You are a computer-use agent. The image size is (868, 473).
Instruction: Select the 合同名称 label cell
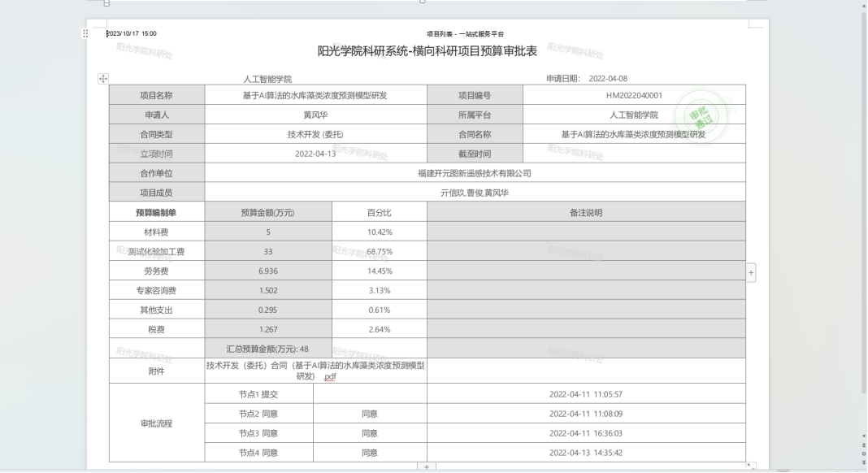pos(475,134)
